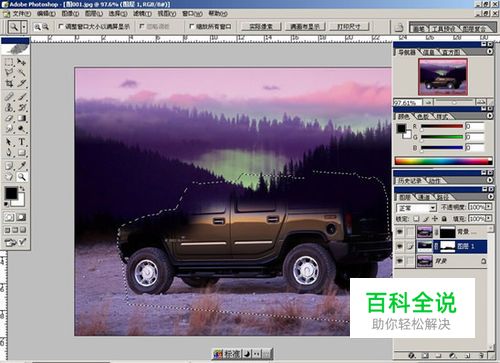Open the file browser icon in options bar
This screenshot has width=500, height=363.
tap(399, 27)
